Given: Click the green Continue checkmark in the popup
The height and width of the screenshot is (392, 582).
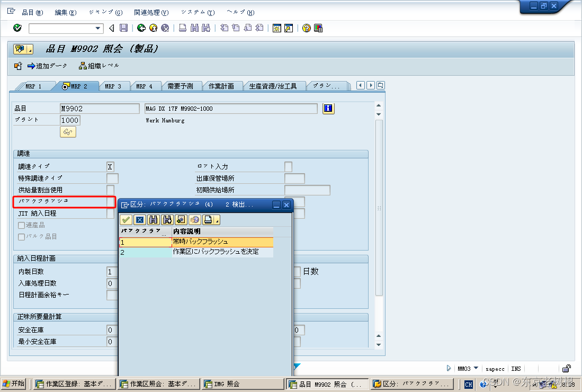Looking at the screenshot, I should point(126,219).
